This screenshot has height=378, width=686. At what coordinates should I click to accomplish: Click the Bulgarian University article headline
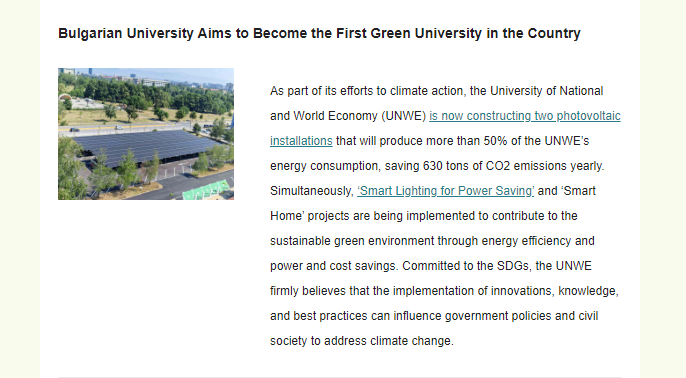click(x=319, y=33)
